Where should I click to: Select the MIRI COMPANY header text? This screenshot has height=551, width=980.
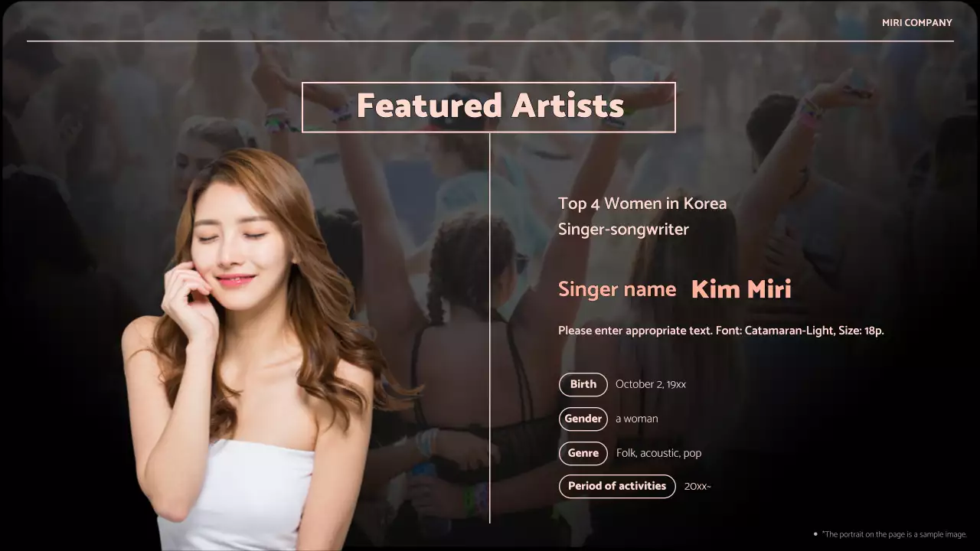click(916, 23)
